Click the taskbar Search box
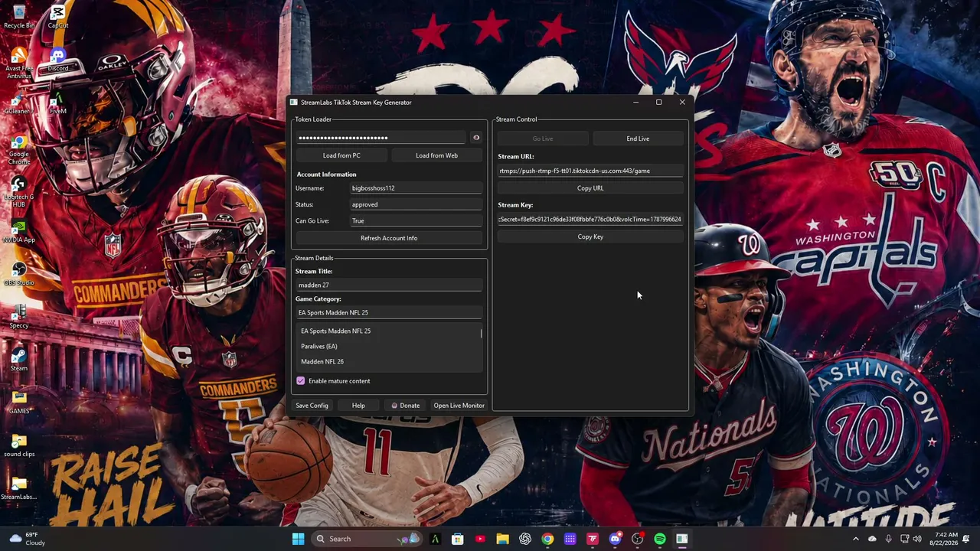Image resolution: width=980 pixels, height=551 pixels. click(x=367, y=539)
